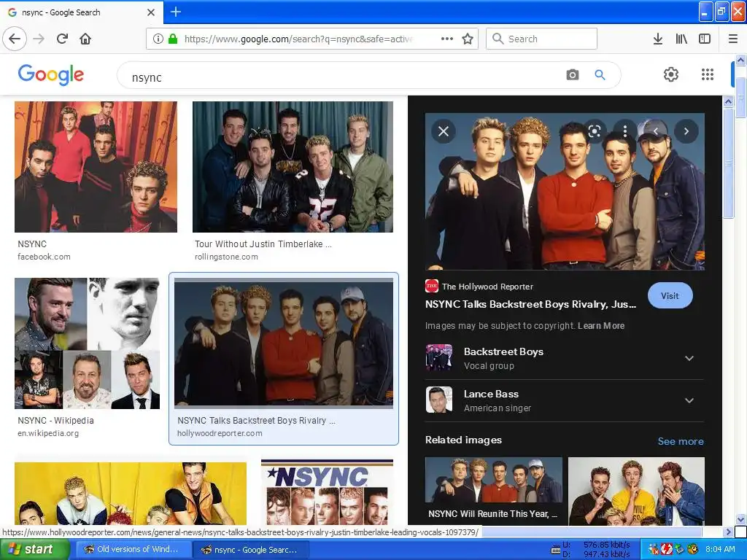Click the visual search lens icon on preview

click(594, 131)
